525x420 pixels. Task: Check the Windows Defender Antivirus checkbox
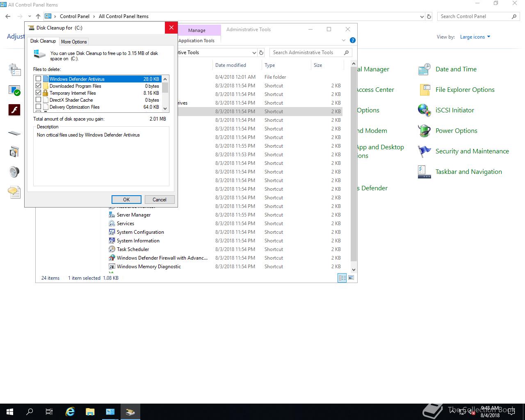click(x=39, y=79)
